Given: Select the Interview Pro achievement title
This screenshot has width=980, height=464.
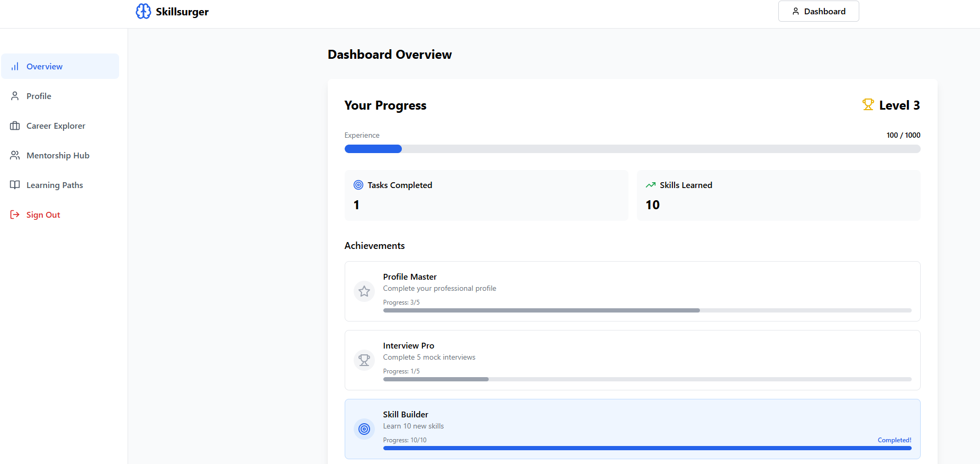Looking at the screenshot, I should coord(409,345).
